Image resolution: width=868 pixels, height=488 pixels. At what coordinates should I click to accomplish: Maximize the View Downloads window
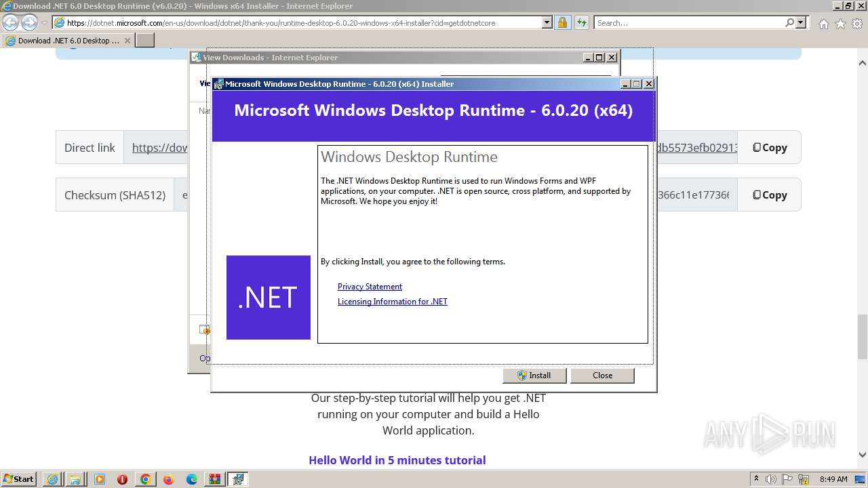click(599, 58)
